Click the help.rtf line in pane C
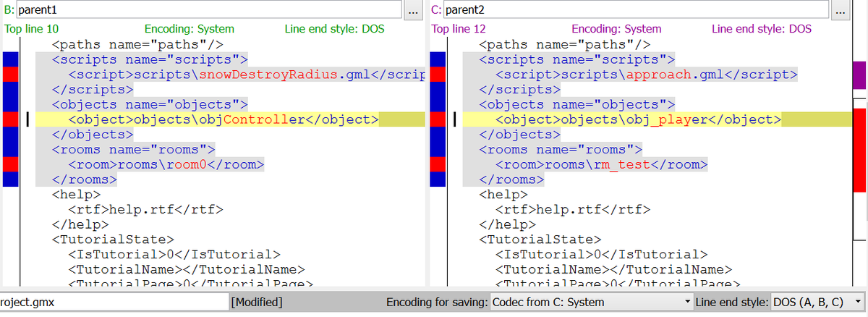The width and height of the screenshot is (868, 317). 571,211
